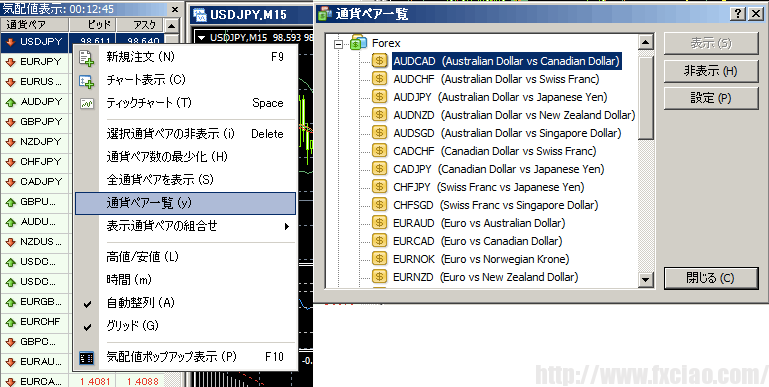Viewport: 769px width, 387px height.
Task: Click the dollar icon beside AUDCHF
Action: click(379, 78)
